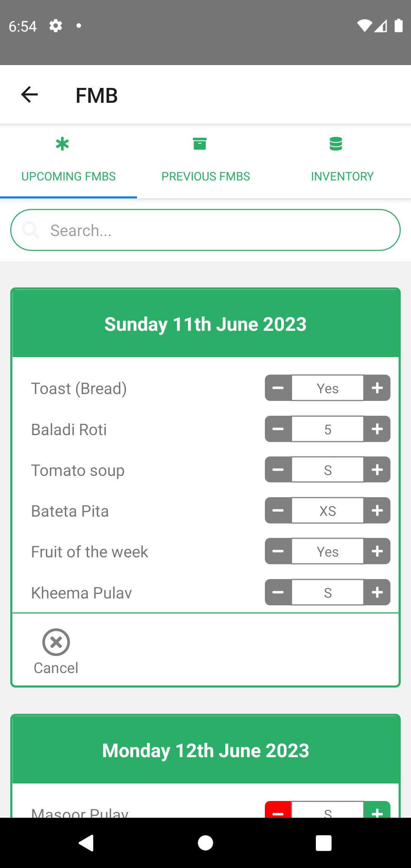
Task: Focus the Search field
Action: [205, 230]
